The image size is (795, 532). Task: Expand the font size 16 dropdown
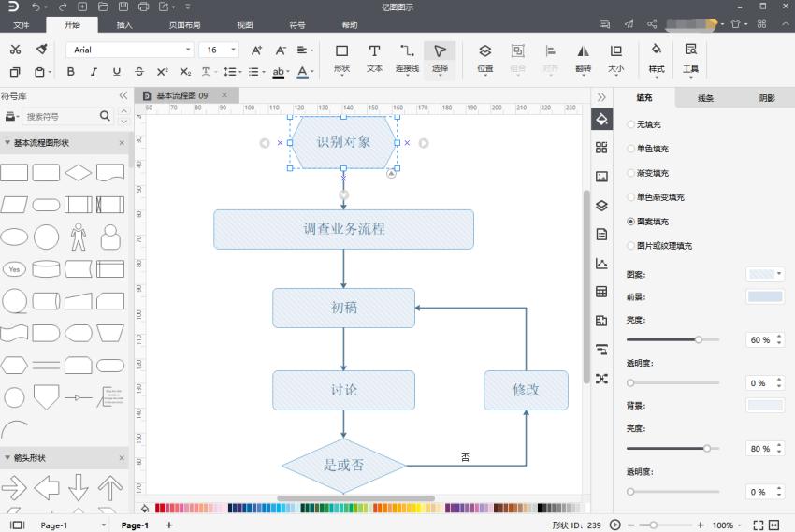click(232, 50)
